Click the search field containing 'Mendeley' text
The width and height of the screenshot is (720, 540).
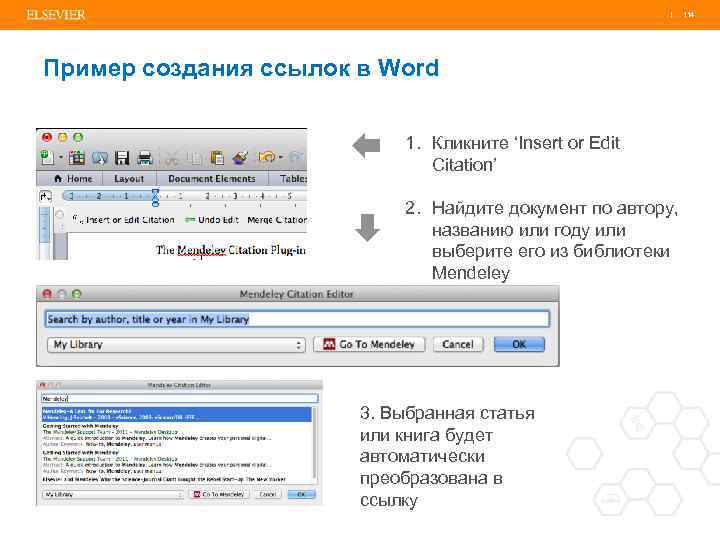[179, 399]
